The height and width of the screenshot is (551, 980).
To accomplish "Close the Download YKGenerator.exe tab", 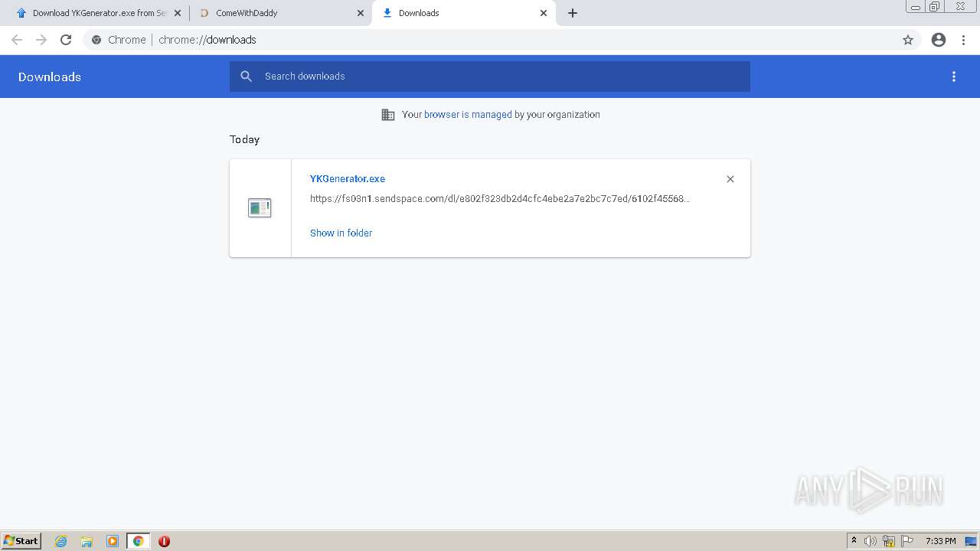I will (178, 13).
